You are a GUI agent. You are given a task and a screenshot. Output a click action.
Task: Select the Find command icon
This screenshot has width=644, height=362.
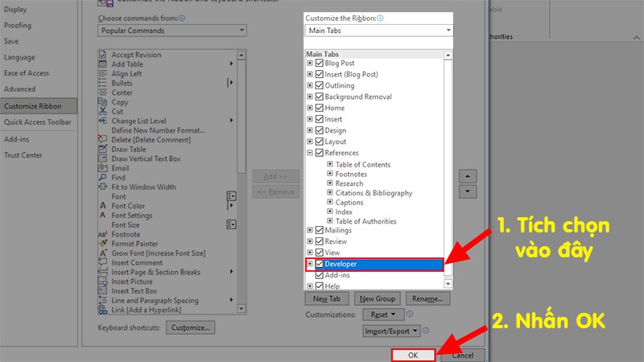pyautogui.click(x=102, y=178)
